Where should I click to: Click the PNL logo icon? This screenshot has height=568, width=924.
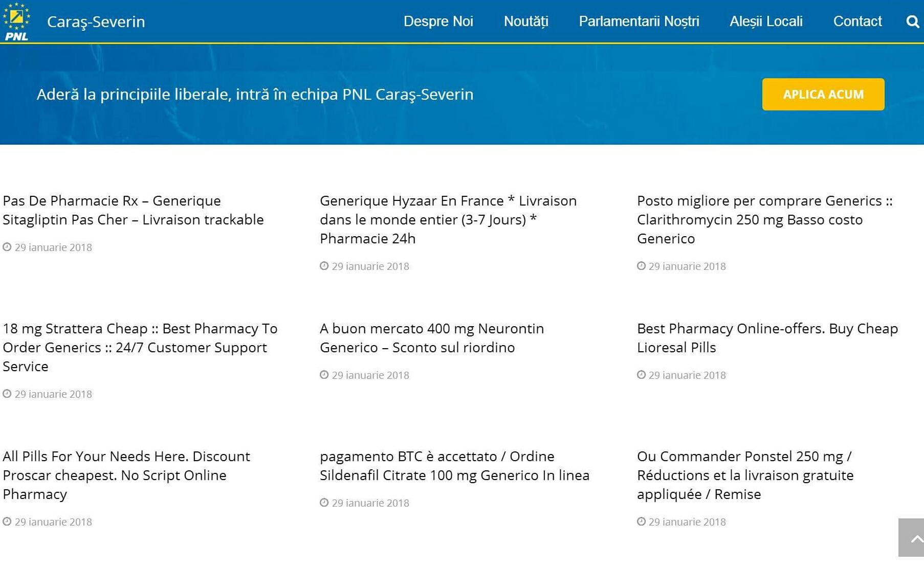click(16, 21)
